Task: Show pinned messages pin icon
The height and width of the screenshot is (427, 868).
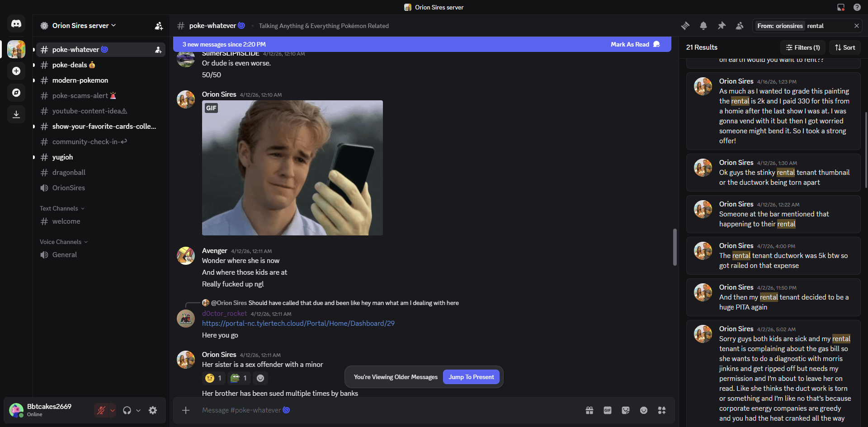Action: [x=722, y=26]
